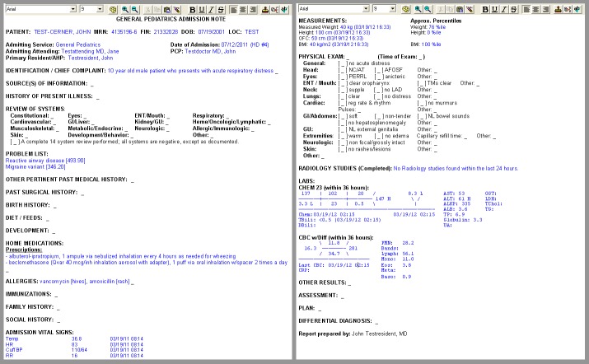Open the font size dropdown in right pane

[393, 8]
